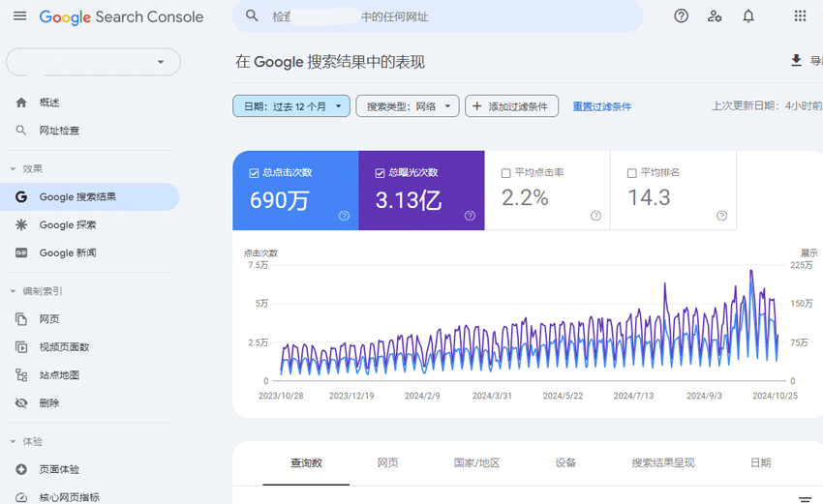Open the notifications bell

tap(747, 16)
